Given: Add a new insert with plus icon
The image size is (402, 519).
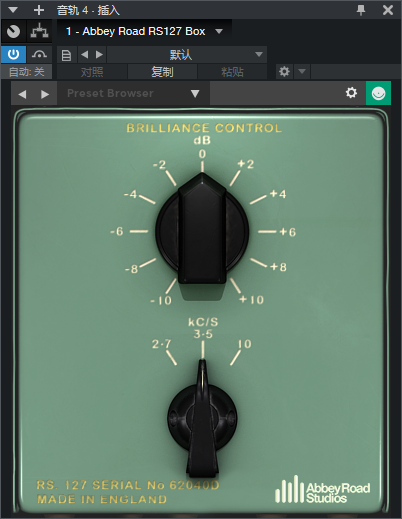Looking at the screenshot, I should (x=39, y=10).
